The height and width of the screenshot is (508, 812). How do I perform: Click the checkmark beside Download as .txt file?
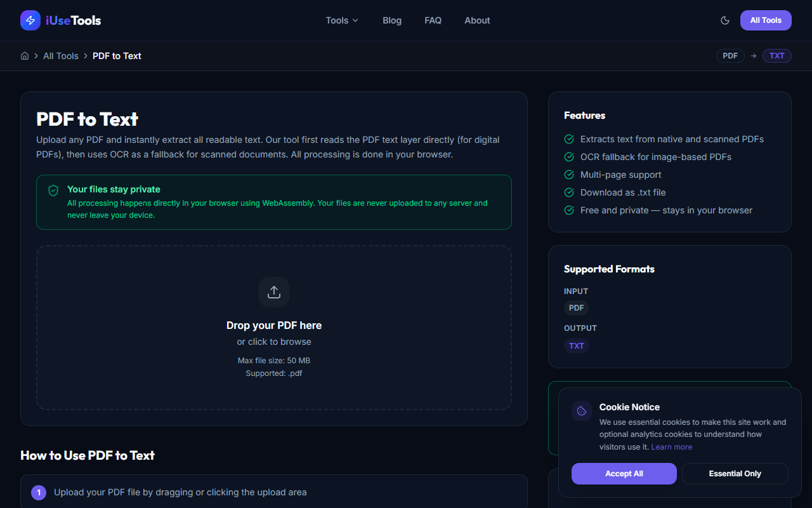point(569,192)
